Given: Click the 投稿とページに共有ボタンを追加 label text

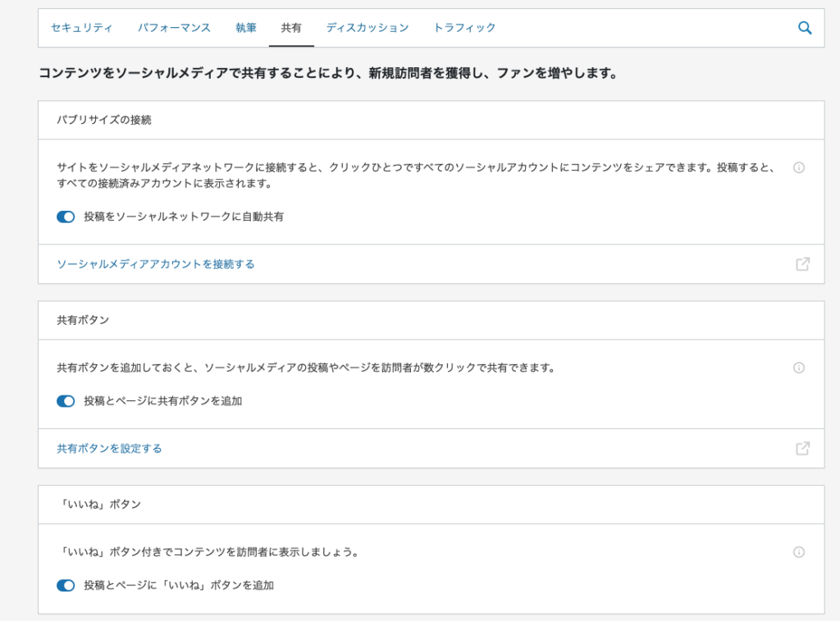Looking at the screenshot, I should [x=162, y=401].
